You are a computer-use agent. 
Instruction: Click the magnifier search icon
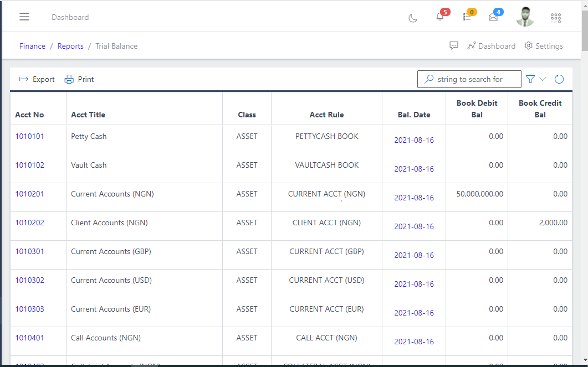(x=428, y=79)
